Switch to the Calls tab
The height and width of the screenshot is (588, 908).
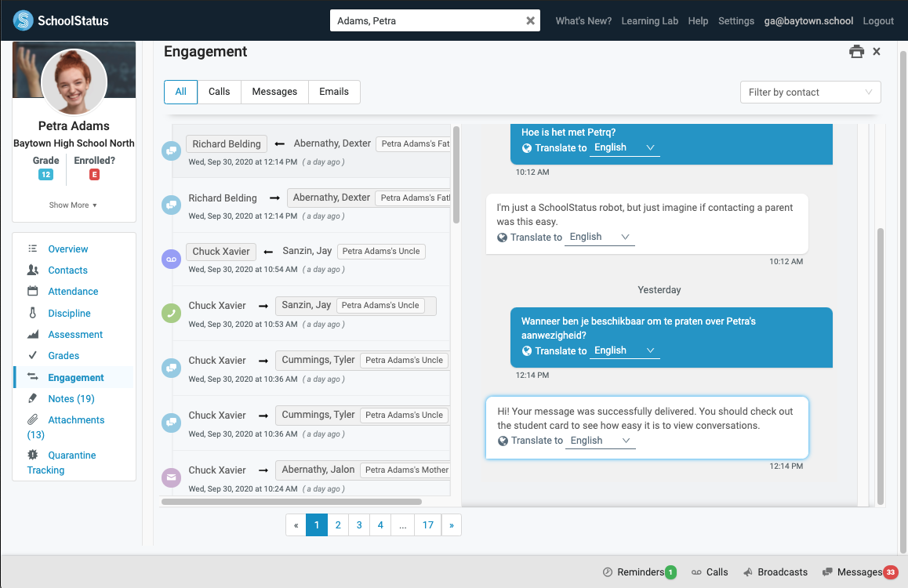pyautogui.click(x=219, y=92)
